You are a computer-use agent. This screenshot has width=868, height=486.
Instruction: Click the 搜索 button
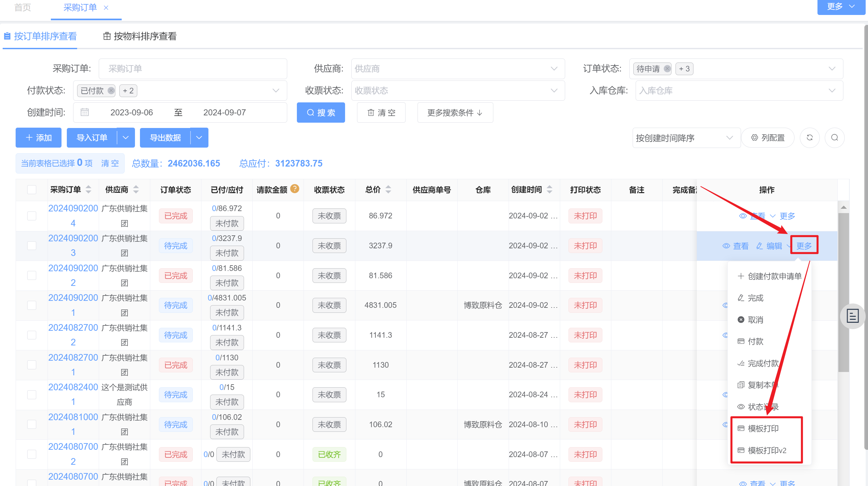coord(321,113)
